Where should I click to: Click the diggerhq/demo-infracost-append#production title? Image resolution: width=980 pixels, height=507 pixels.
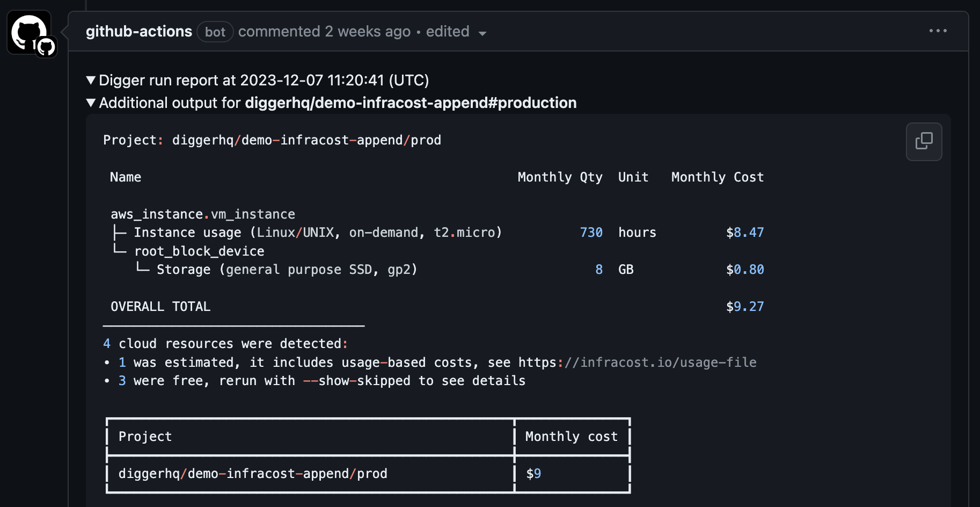(411, 103)
